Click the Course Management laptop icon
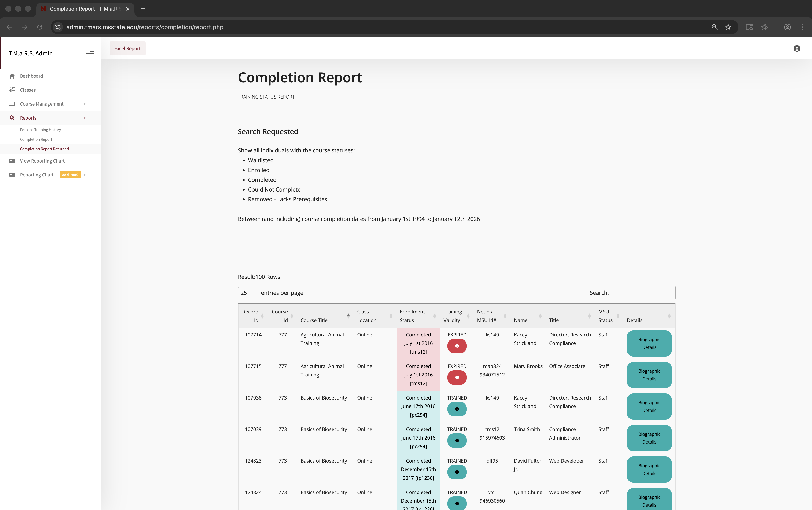812x510 pixels. [12, 104]
